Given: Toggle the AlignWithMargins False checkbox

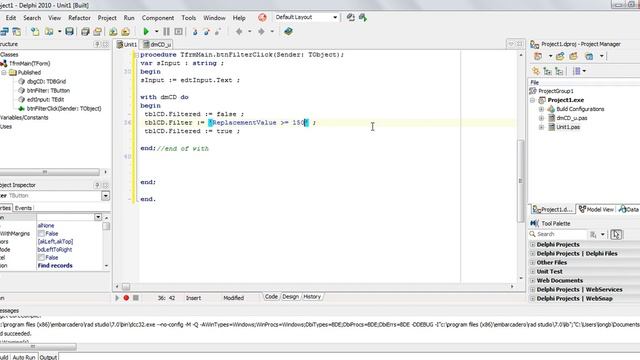Looking at the screenshot, I should [x=41, y=233].
